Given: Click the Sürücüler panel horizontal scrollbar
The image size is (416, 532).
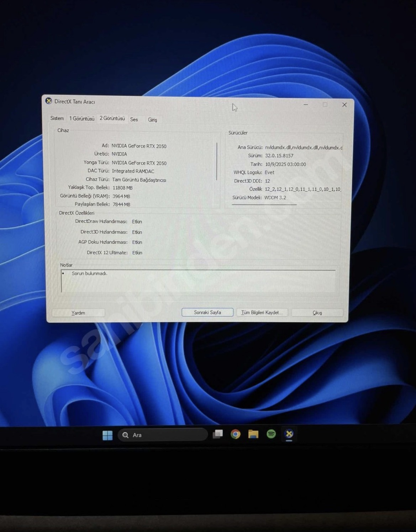Looking at the screenshot, I should point(264,205).
